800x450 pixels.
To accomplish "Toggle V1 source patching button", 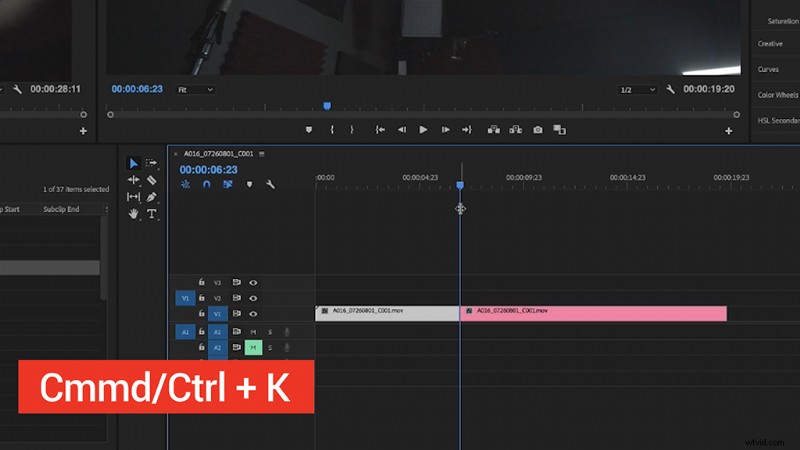I will (x=185, y=298).
